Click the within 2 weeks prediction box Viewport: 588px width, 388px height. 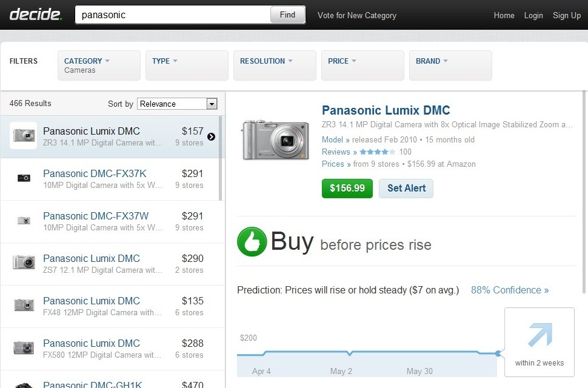[x=540, y=342]
